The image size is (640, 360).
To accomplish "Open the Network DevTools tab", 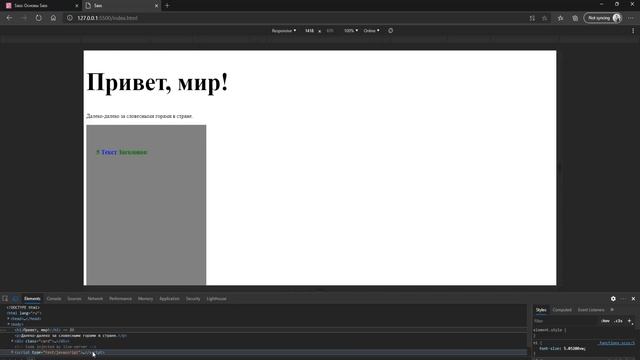I will (95, 299).
